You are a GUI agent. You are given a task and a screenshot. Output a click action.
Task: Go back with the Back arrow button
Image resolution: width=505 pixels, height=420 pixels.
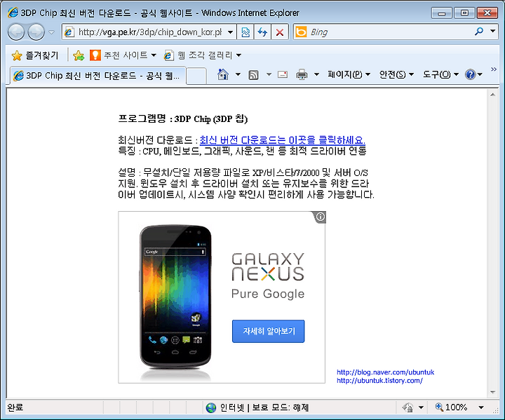(x=15, y=32)
